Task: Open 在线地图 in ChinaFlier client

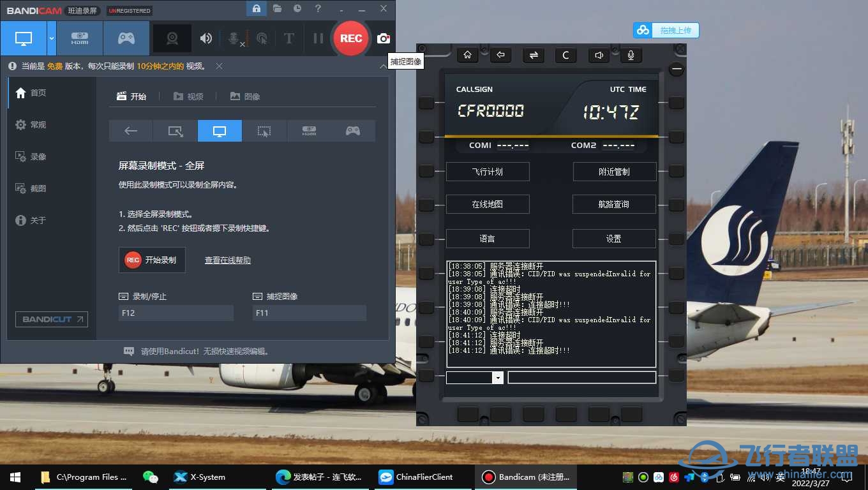Action: [x=488, y=204]
